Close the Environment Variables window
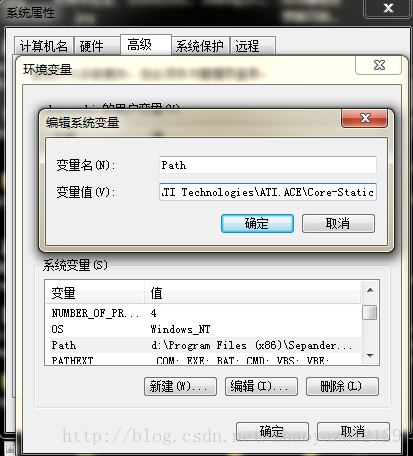The height and width of the screenshot is (456, 413). (x=379, y=65)
